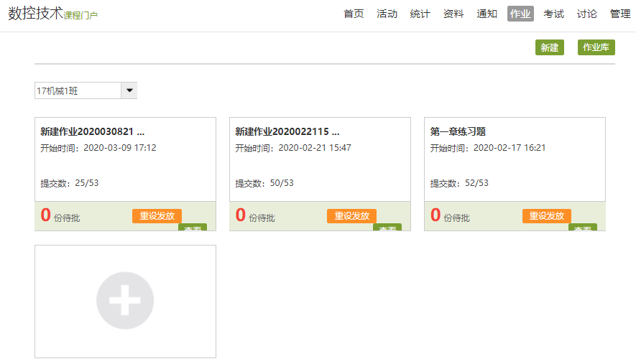
Task: Switch to the 首页 tab
Action: [x=354, y=14]
